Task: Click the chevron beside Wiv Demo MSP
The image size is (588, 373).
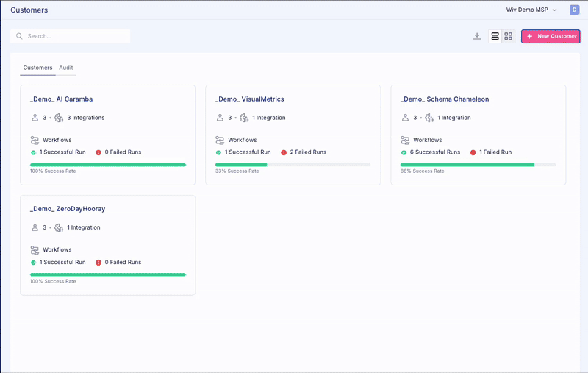Action: [x=555, y=10]
